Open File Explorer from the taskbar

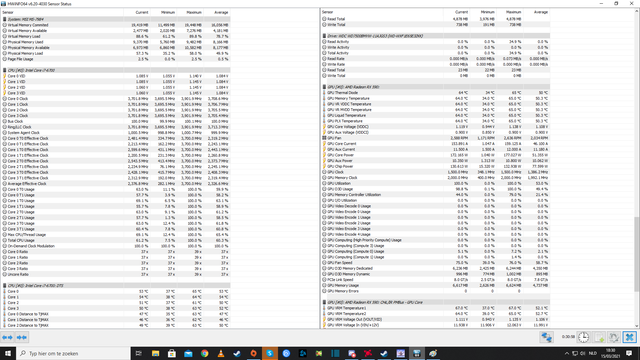[x=156, y=353]
